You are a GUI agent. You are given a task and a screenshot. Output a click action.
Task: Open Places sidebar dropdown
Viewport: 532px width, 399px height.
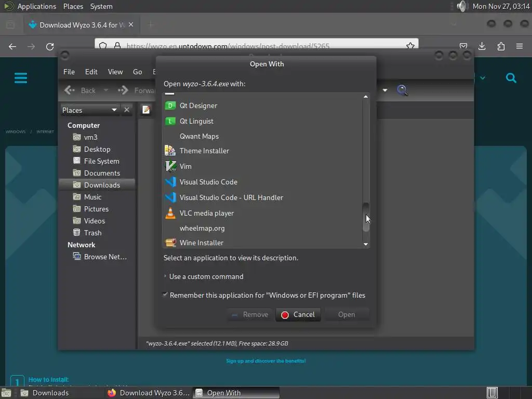point(89,110)
